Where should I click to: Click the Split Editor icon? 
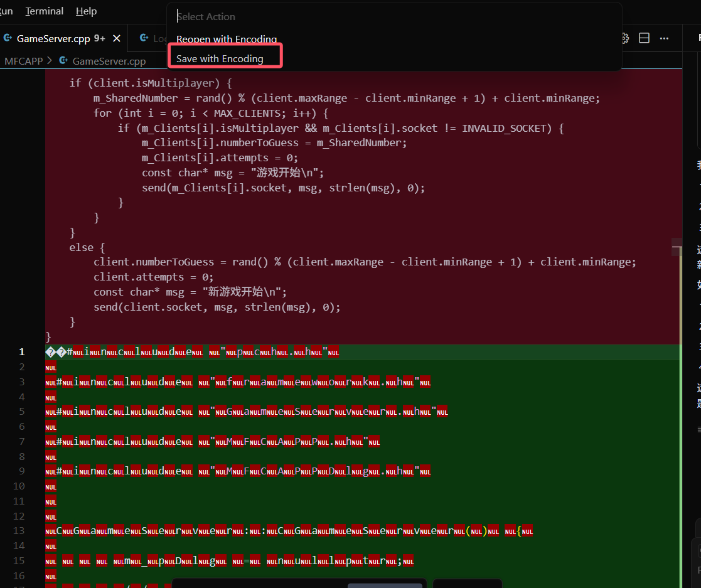[x=644, y=38]
